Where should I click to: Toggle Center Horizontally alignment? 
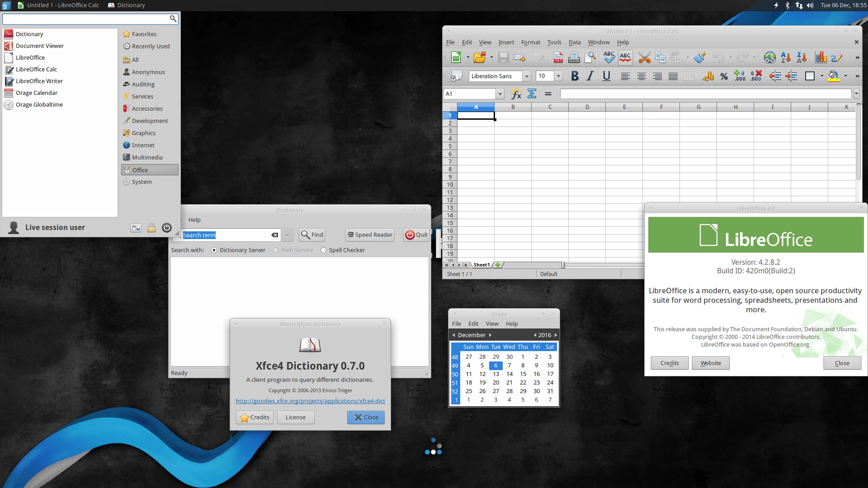coord(641,76)
